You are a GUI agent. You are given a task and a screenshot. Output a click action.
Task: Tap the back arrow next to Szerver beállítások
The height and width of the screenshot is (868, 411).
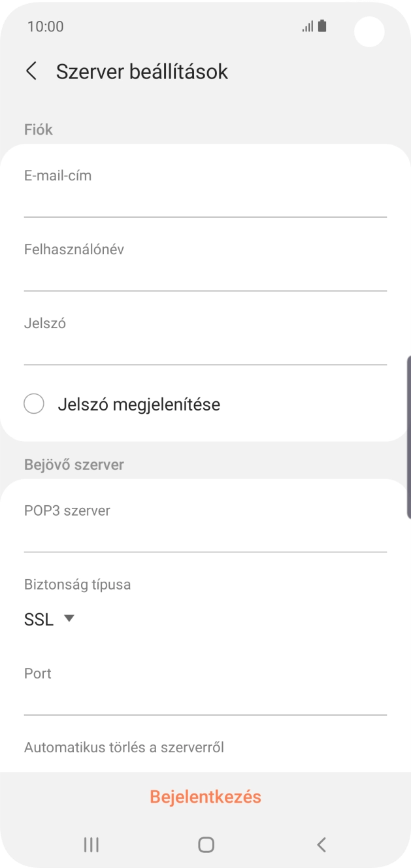(31, 71)
